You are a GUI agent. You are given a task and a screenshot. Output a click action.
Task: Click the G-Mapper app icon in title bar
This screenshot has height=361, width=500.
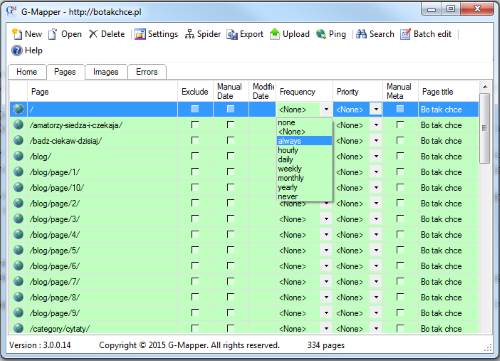pos(11,11)
